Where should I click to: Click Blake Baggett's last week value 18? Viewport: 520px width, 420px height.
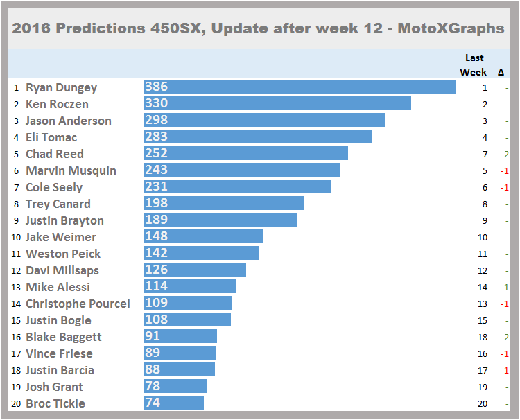482,337
